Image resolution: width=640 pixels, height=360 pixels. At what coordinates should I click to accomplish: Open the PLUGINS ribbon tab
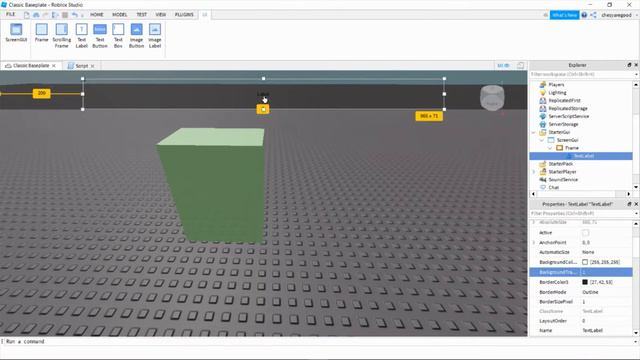(184, 15)
